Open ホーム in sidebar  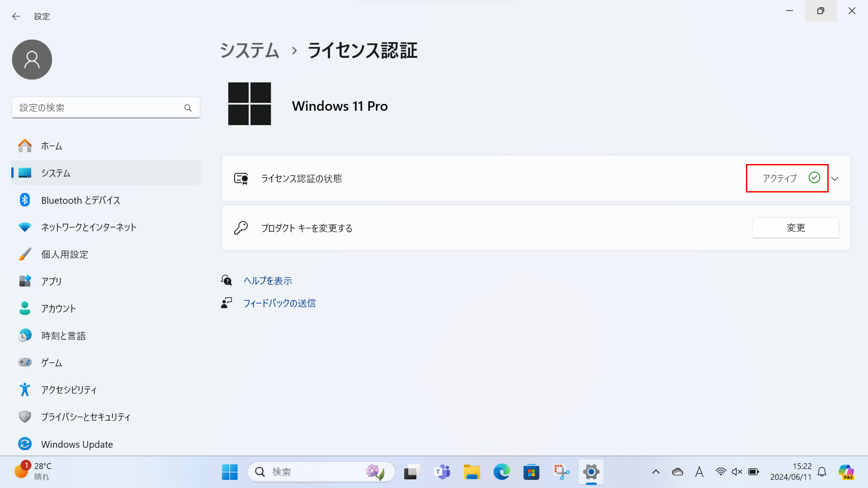tap(106, 146)
